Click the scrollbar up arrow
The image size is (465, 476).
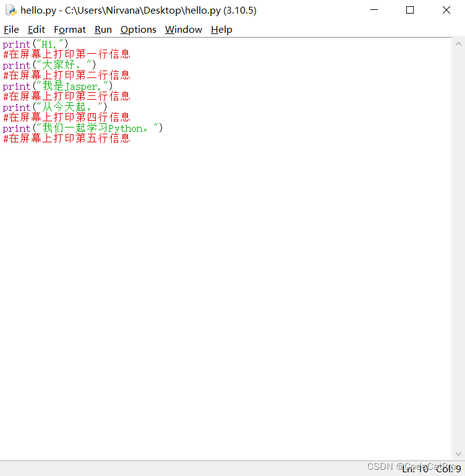[458, 44]
